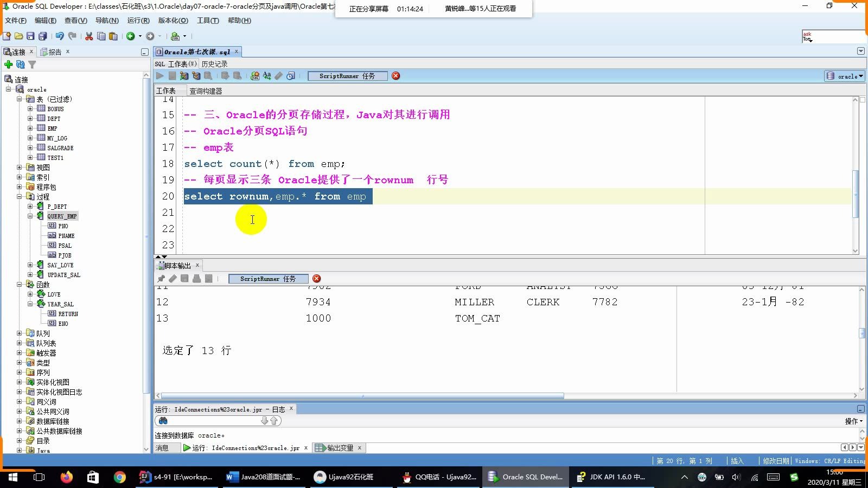868x488 pixels.
Task: Click the filter funnel icon in connections
Action: 32,65
